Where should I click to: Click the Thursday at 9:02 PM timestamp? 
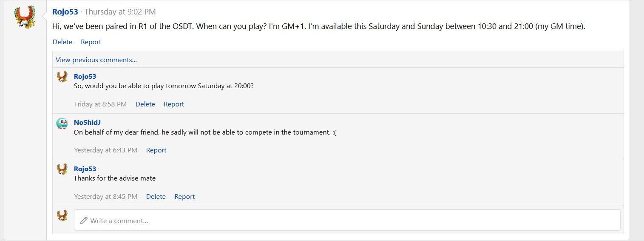coord(120,12)
